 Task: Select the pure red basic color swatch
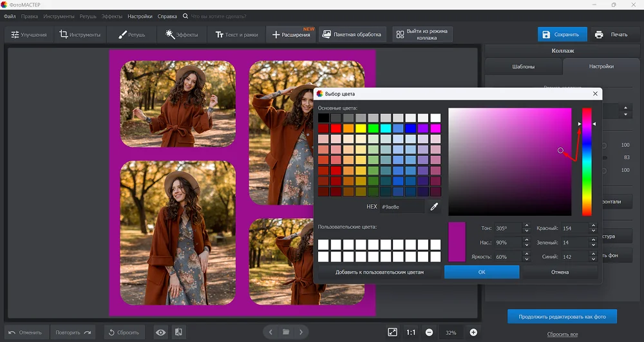[336, 129]
